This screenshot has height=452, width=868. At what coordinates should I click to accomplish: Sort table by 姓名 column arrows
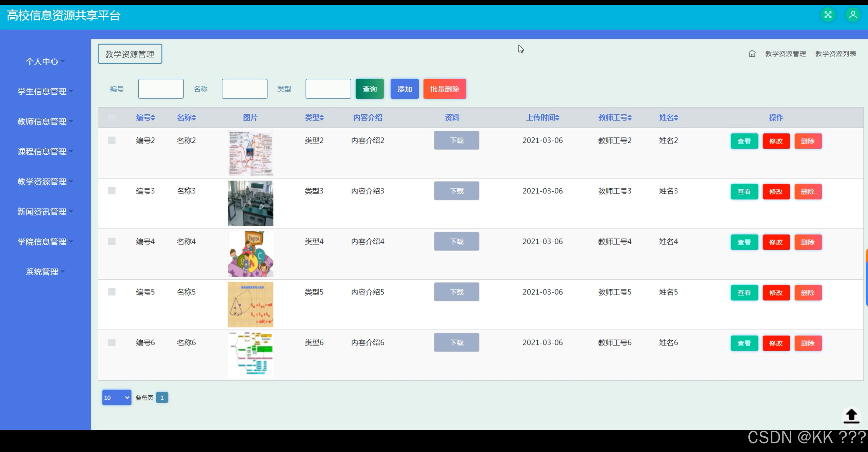tap(676, 118)
